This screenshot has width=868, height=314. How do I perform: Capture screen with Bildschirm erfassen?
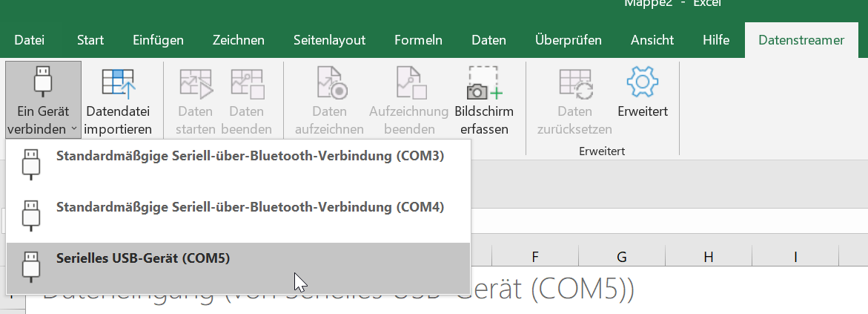click(484, 100)
